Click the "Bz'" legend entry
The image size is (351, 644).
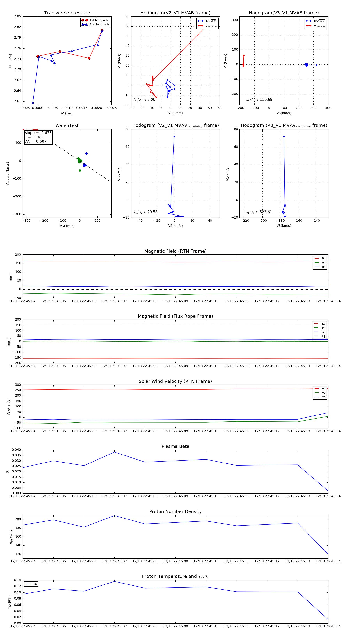[320, 332]
